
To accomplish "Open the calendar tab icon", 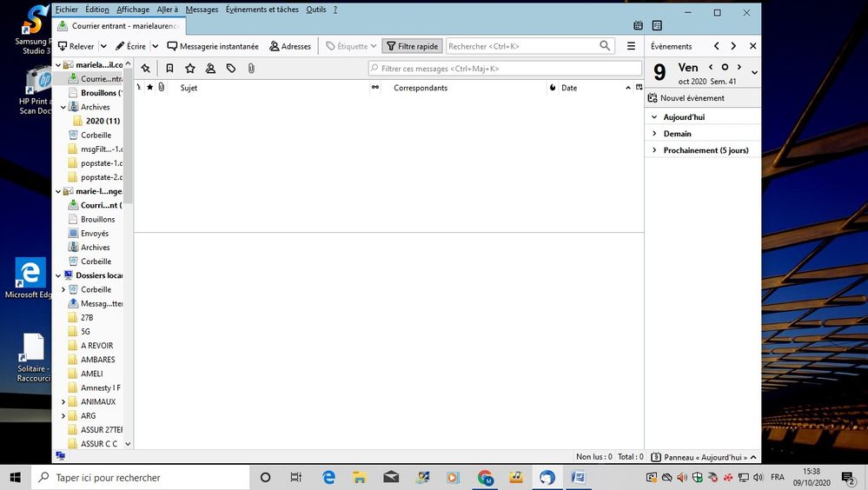I will (x=639, y=26).
